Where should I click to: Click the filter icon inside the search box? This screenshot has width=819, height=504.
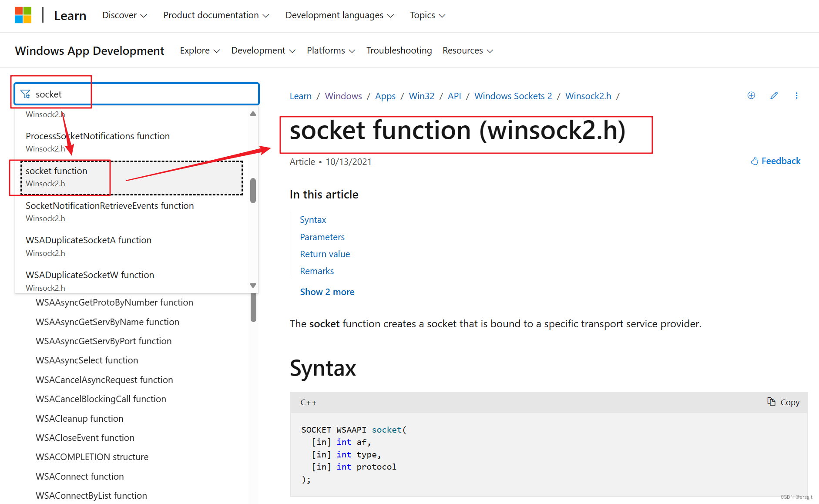tap(26, 94)
